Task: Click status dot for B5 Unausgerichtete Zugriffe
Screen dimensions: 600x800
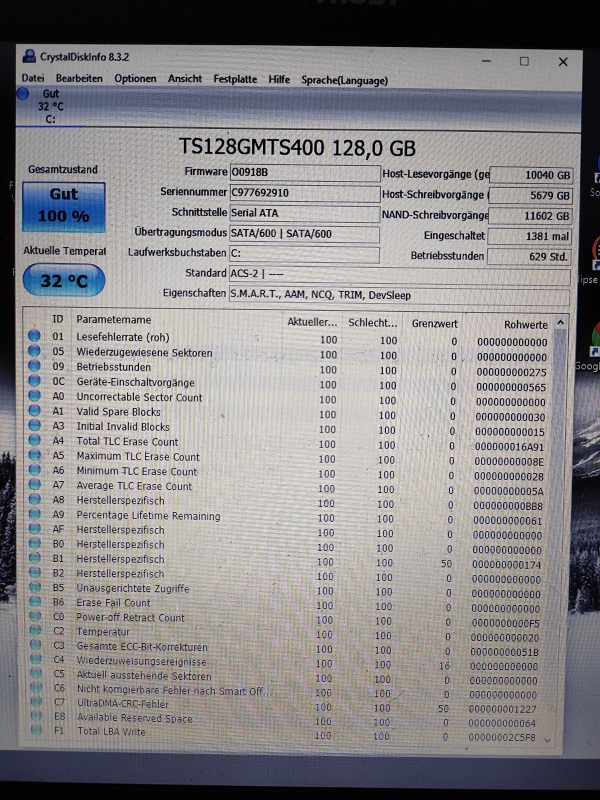Action: point(35,587)
